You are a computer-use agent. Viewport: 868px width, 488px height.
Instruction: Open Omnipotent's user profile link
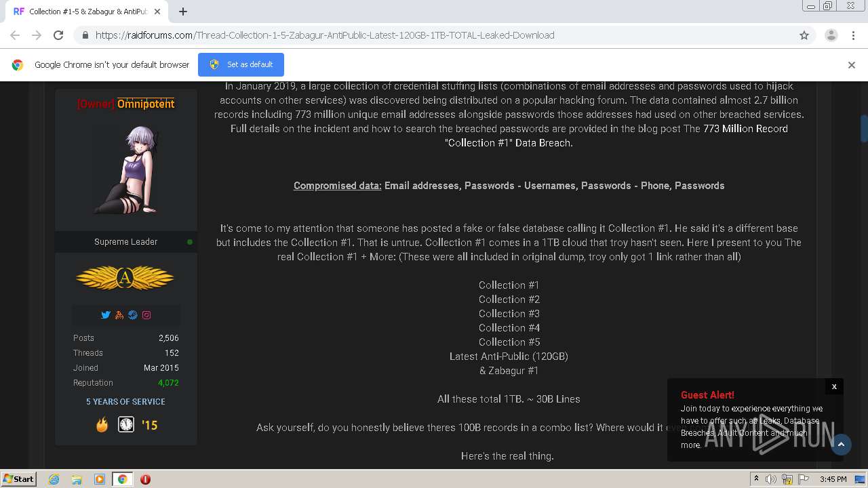tap(146, 104)
